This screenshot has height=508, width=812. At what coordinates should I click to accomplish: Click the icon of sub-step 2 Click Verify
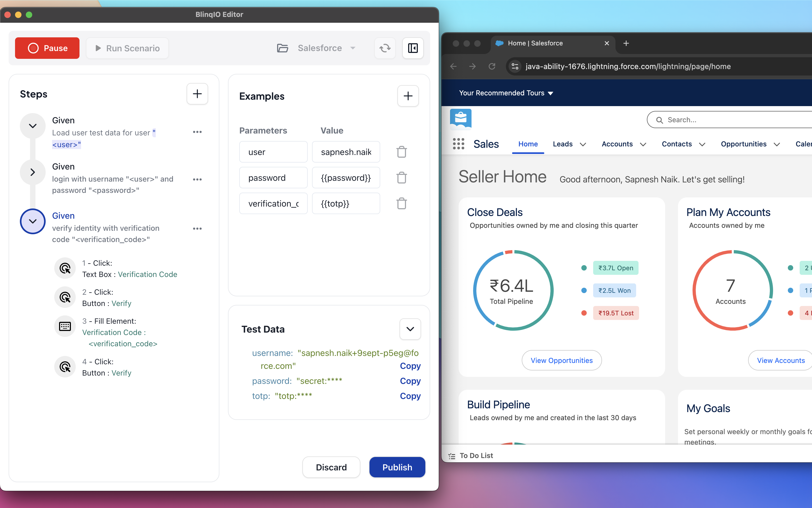[x=65, y=297]
